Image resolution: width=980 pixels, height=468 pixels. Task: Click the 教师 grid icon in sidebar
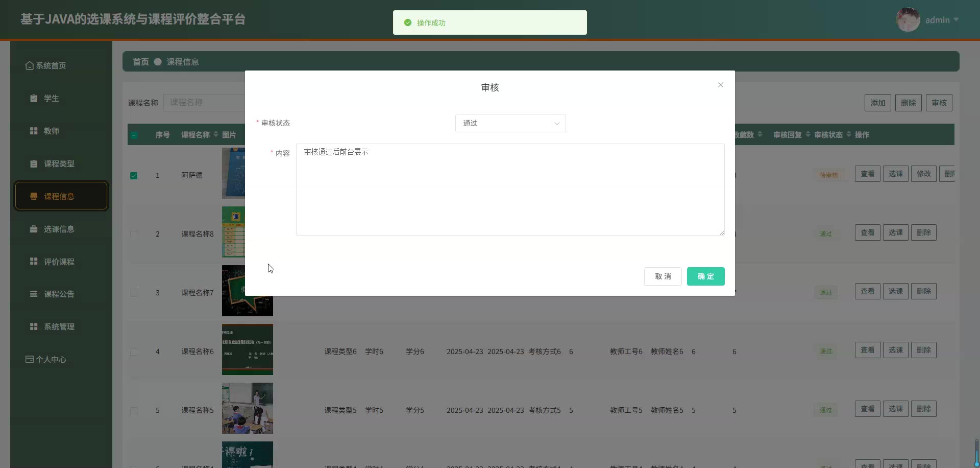point(34,131)
